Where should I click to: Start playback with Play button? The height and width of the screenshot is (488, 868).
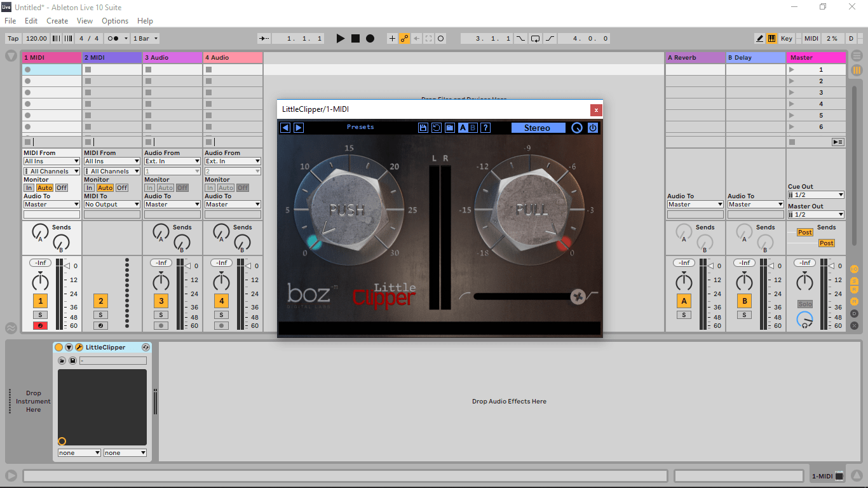341,39
